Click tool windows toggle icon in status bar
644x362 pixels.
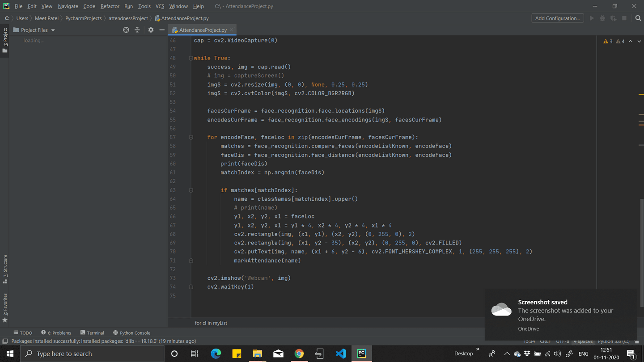pos(5,341)
